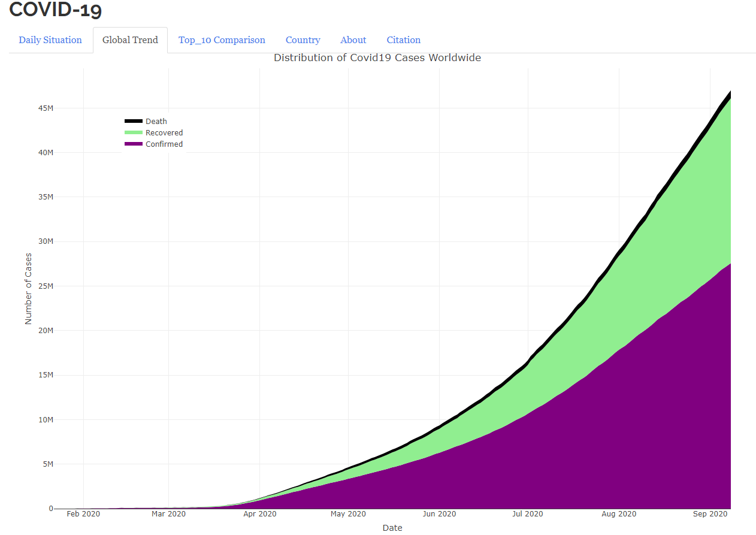Go to the About tab
The image size is (756, 535).
coord(353,40)
